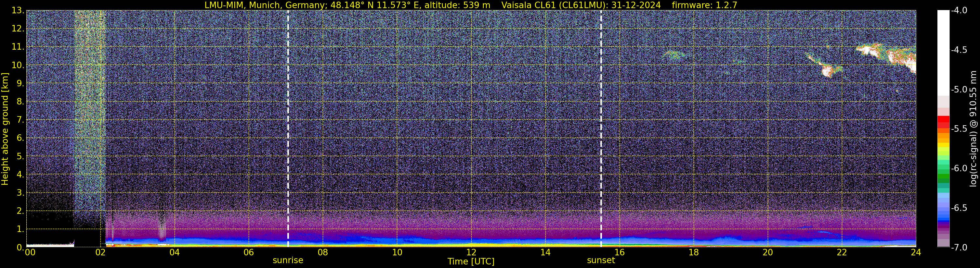Click the time axis tick "20"
Screen dimensions: 980x268
[x=768, y=253]
